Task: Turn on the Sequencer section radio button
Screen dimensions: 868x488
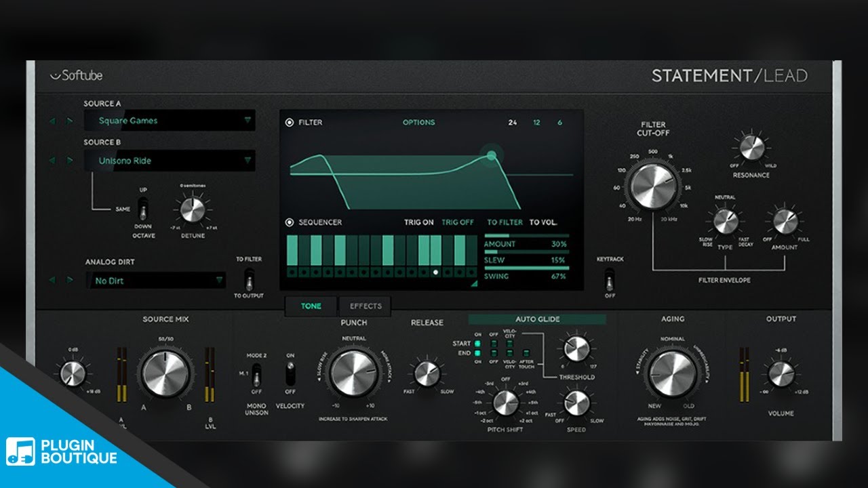Action: (290, 222)
